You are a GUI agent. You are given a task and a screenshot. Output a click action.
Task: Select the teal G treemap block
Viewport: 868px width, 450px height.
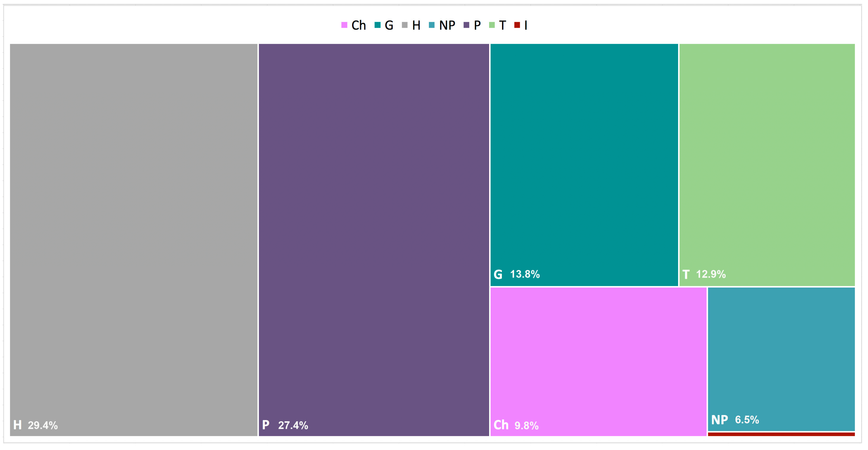(584, 151)
